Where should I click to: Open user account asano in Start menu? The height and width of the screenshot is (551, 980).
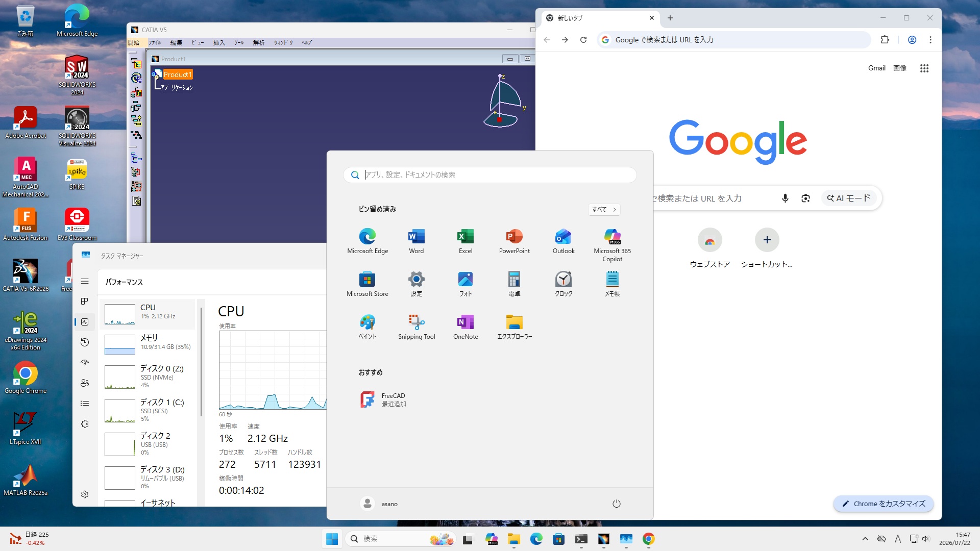pos(379,504)
